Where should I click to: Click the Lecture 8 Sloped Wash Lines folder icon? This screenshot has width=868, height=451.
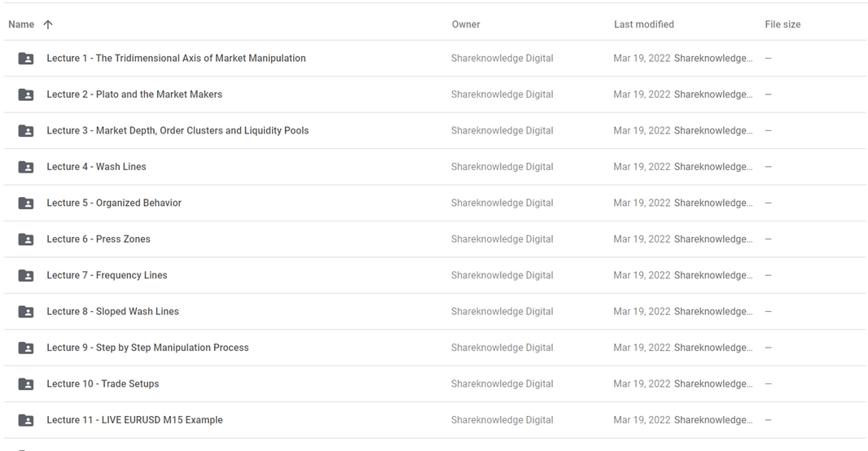(26, 312)
